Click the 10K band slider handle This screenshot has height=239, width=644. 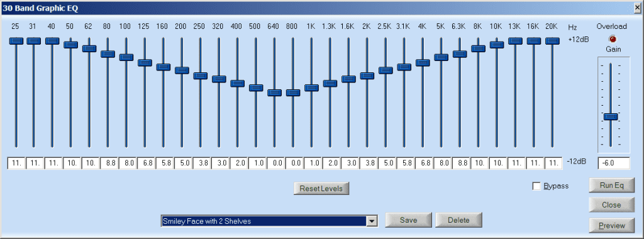tap(497, 45)
